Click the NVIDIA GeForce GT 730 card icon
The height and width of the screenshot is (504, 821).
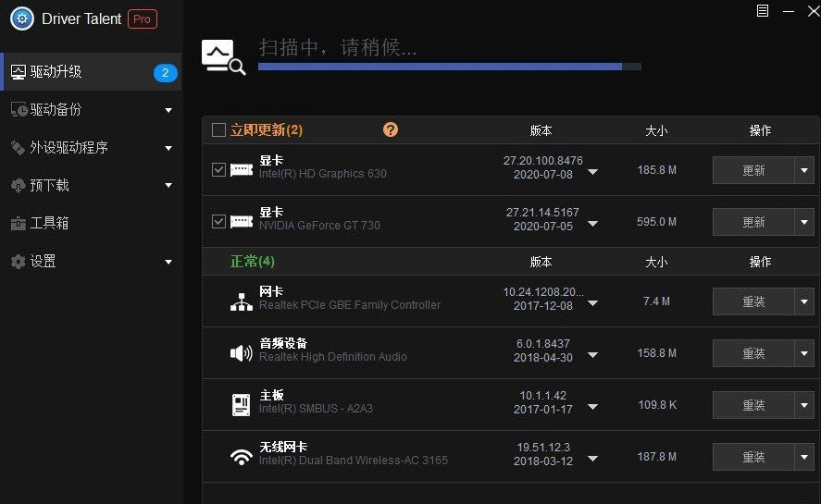(x=242, y=222)
